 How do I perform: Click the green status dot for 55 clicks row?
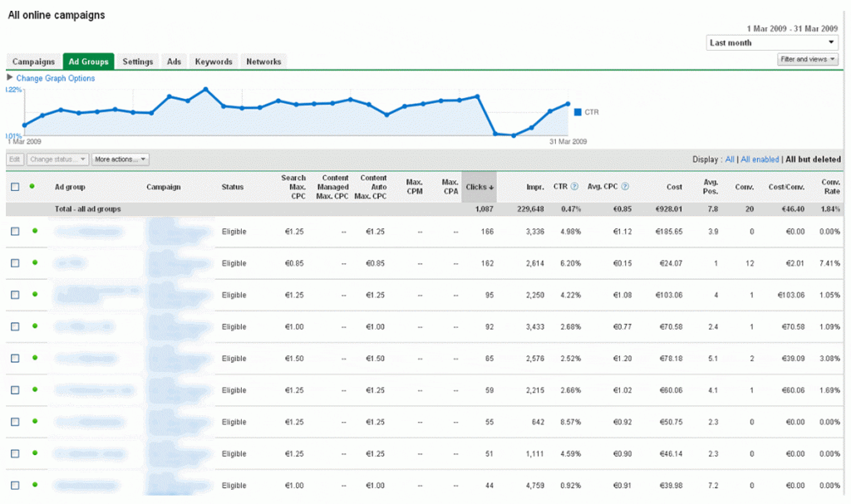pos(35,421)
